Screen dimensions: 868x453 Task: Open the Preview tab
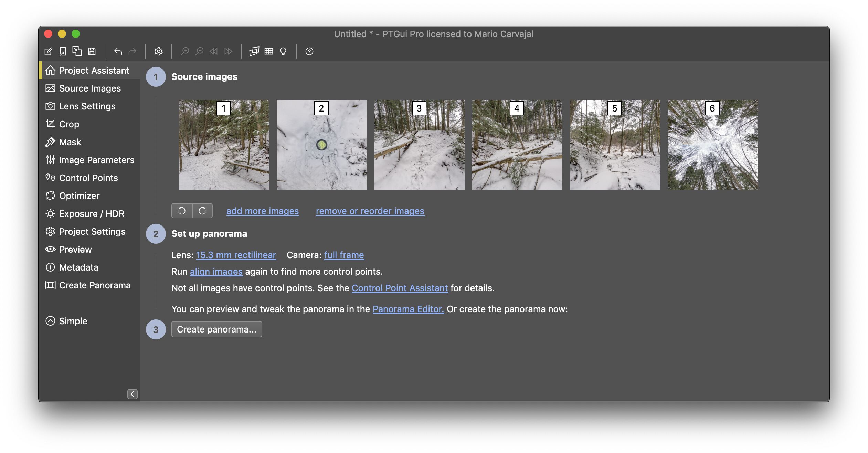click(90, 249)
